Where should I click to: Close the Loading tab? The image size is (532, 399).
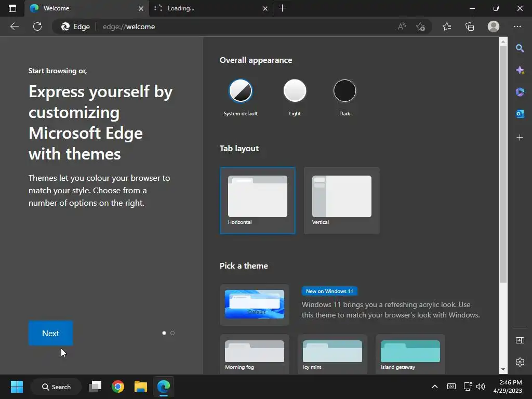coord(265,8)
